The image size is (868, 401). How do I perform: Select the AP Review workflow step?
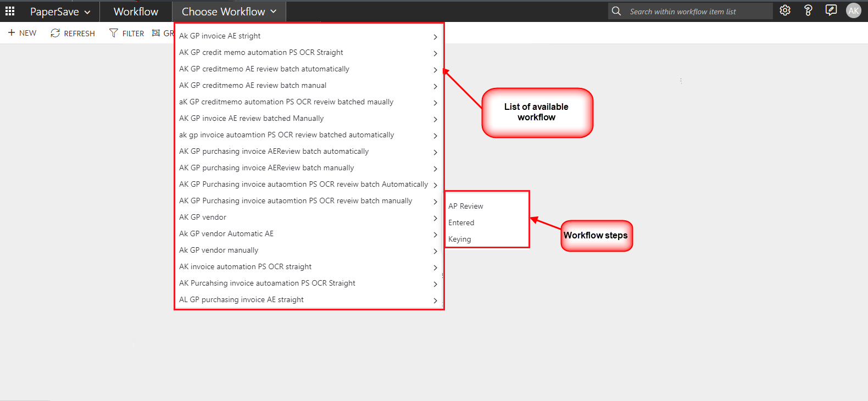[x=466, y=206]
